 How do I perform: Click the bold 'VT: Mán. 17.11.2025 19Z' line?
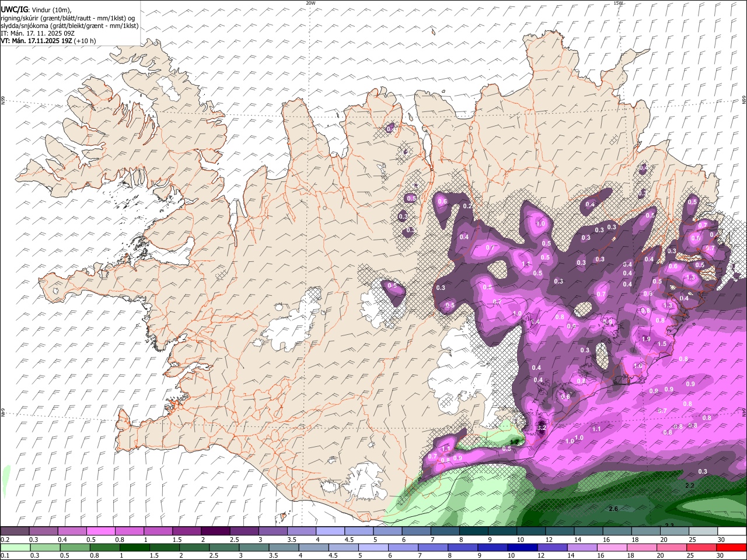pyautogui.click(x=37, y=41)
